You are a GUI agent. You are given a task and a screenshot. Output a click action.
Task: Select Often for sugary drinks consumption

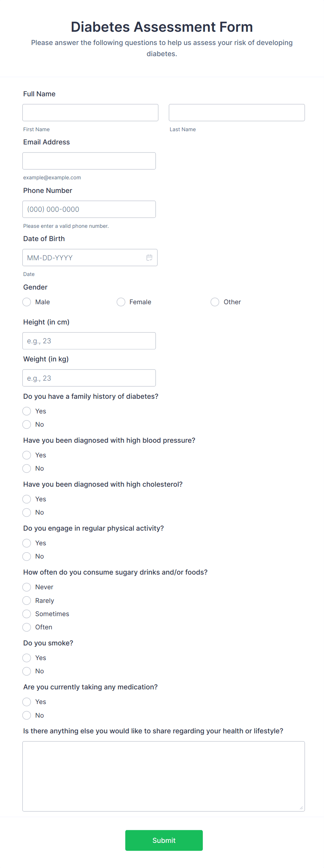(26, 627)
